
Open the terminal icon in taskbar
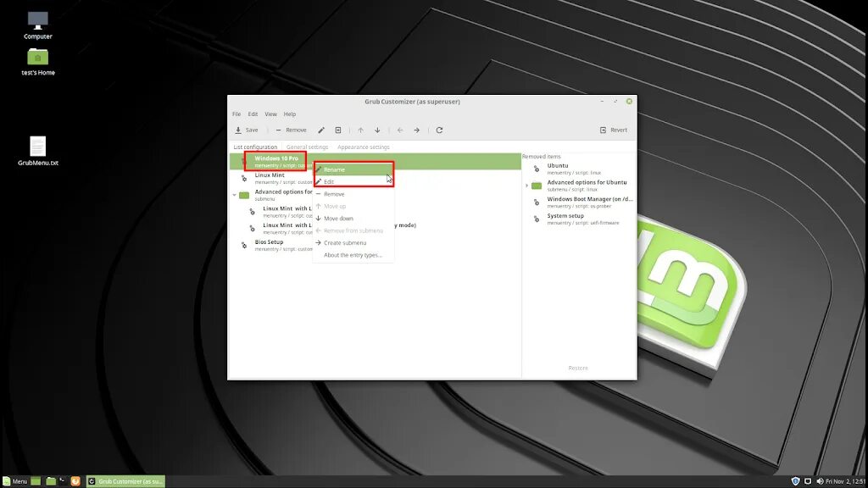tap(63, 481)
